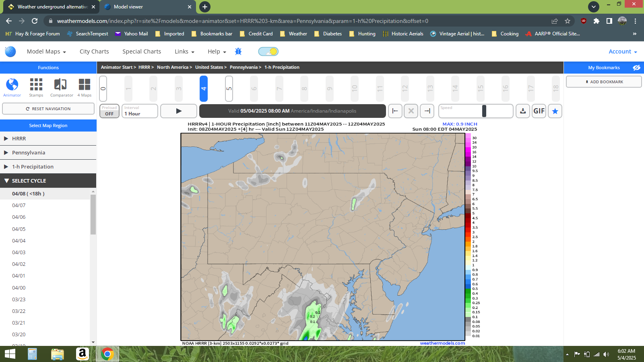This screenshot has width=644, height=362.
Task: Open Calculator from taskbar
Action: coord(33,354)
